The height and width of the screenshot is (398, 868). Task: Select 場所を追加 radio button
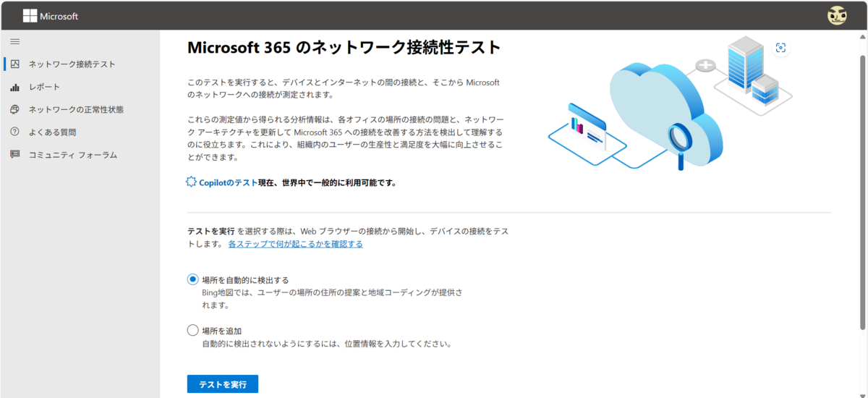192,330
